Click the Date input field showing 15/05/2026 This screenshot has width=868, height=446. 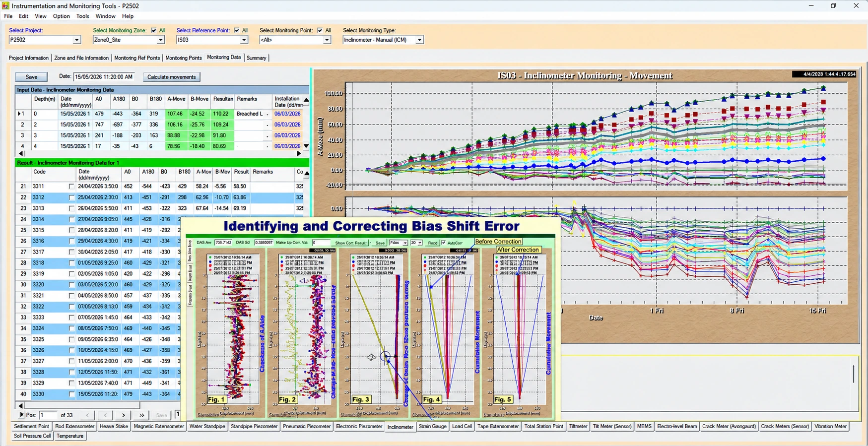pos(104,77)
